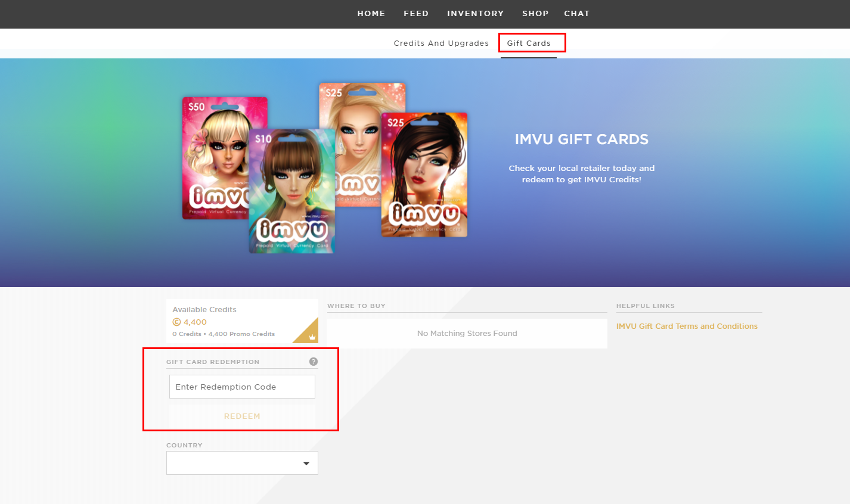Open the Gift Cards tab
Viewport: 850px width, 504px height.
tap(529, 43)
